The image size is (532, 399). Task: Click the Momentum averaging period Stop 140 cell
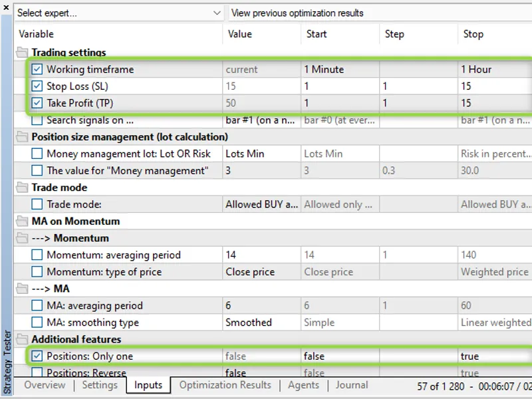(x=495, y=255)
